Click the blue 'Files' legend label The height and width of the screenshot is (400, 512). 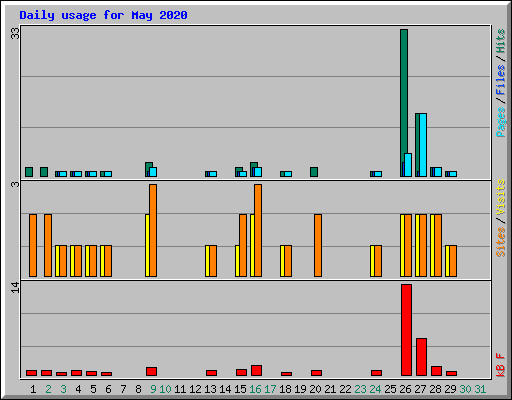(x=500, y=80)
